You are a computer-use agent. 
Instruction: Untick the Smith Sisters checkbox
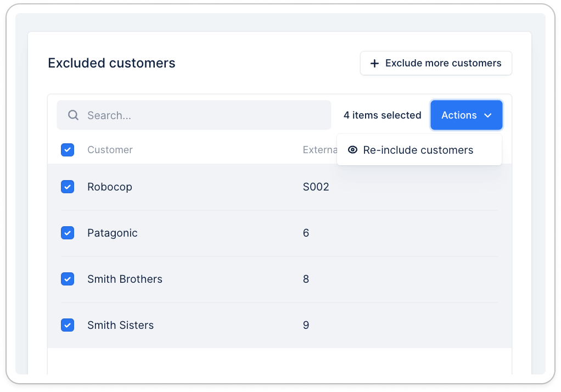(68, 326)
